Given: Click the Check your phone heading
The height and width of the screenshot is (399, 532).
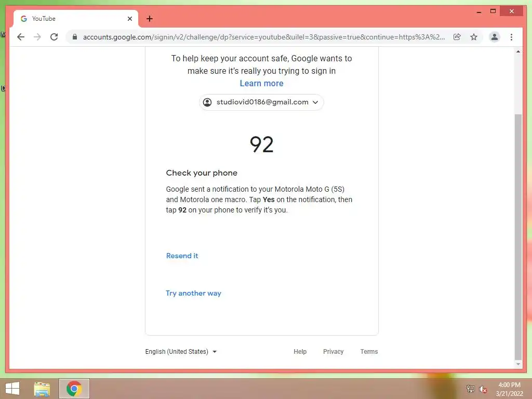Looking at the screenshot, I should pos(202,172).
